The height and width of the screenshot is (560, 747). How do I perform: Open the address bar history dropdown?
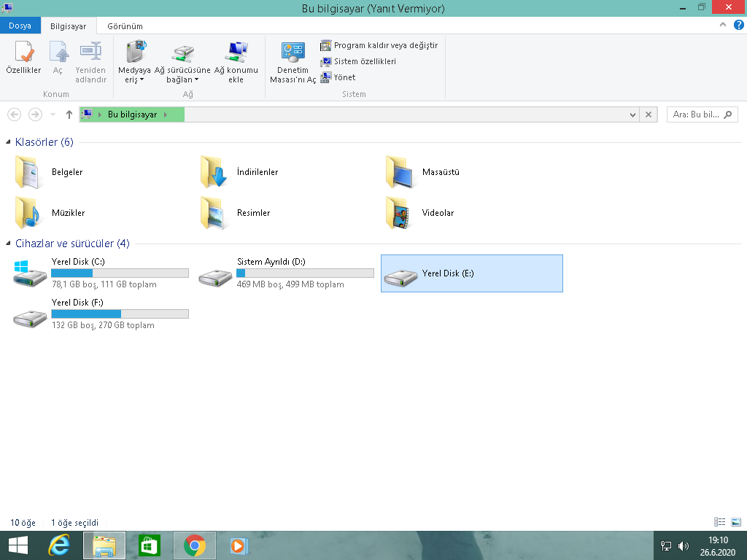[632, 114]
